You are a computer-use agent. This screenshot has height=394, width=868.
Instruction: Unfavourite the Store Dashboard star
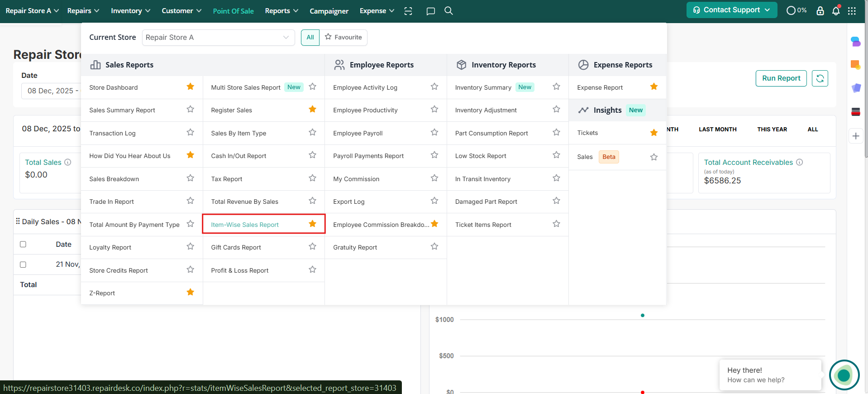[191, 86]
